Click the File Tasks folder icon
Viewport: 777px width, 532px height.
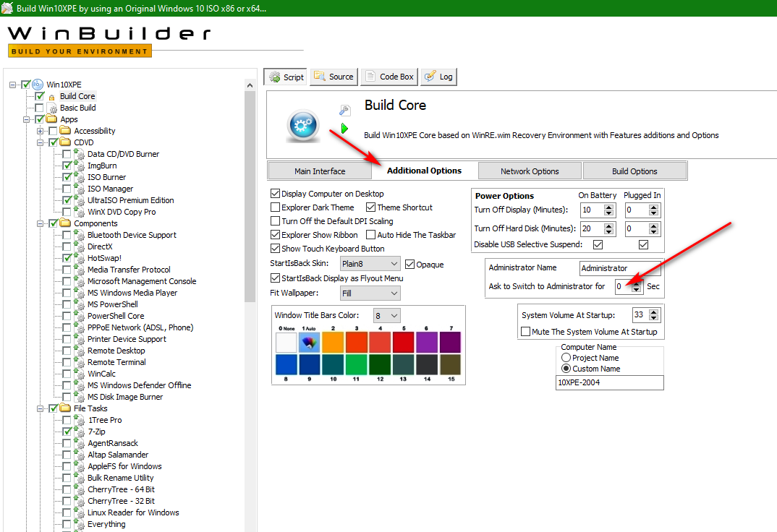click(65, 408)
